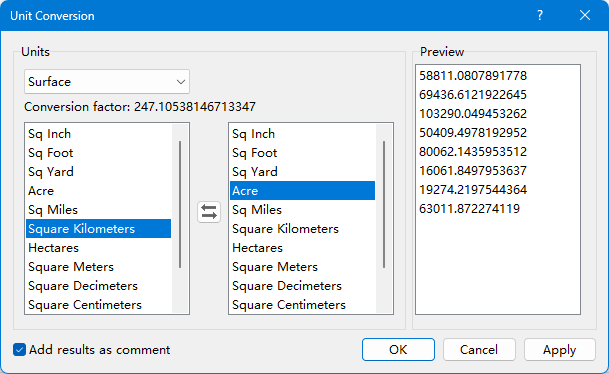This screenshot has width=609, height=374.
Task: Click preview value 69436.6121922645
Action: (473, 94)
